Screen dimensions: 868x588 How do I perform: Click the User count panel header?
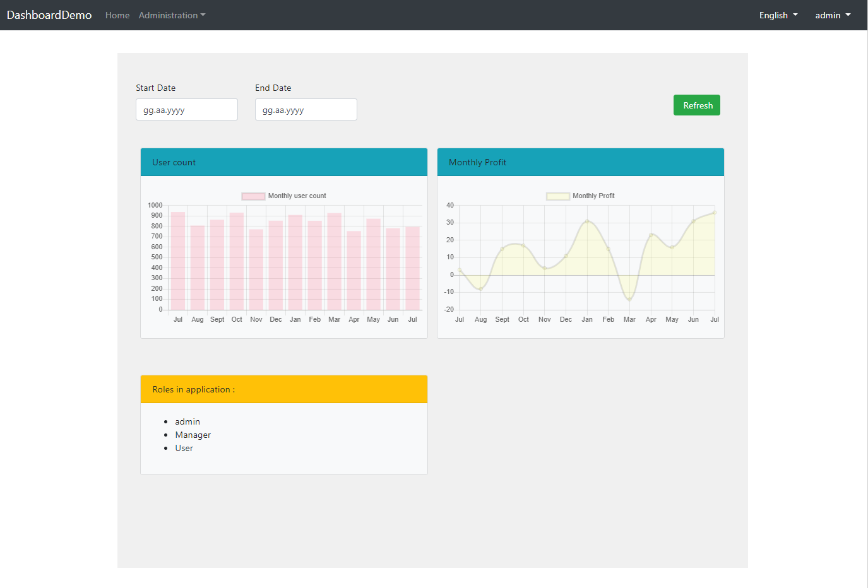point(283,162)
